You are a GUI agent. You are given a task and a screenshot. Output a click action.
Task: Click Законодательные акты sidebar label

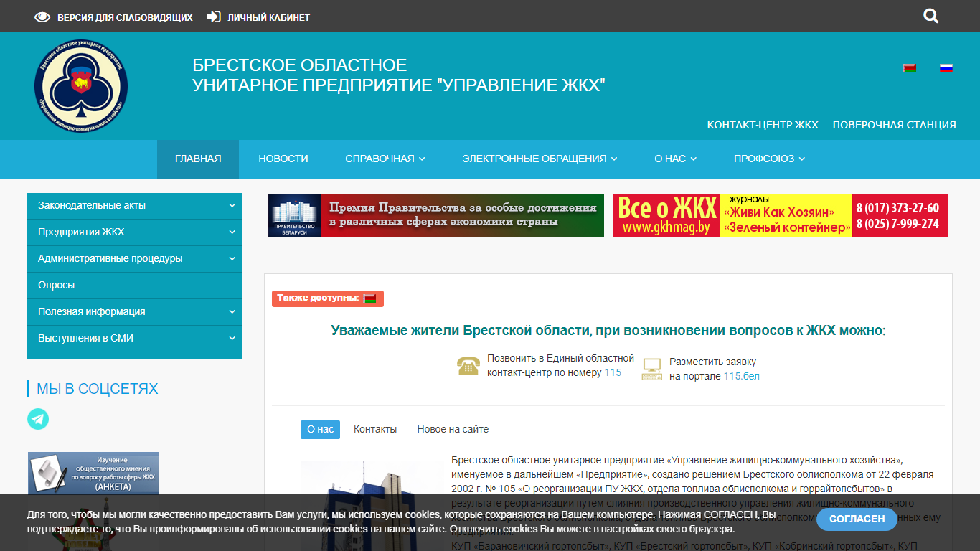pyautogui.click(x=92, y=205)
